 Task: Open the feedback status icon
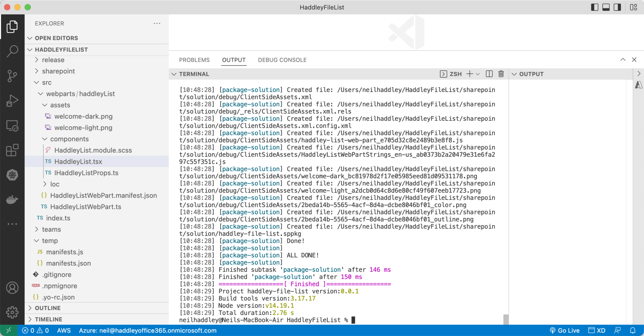click(617, 330)
